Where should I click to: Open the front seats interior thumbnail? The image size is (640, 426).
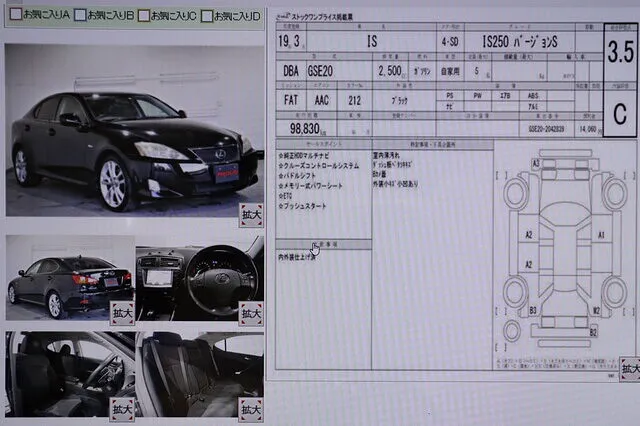click(70, 374)
